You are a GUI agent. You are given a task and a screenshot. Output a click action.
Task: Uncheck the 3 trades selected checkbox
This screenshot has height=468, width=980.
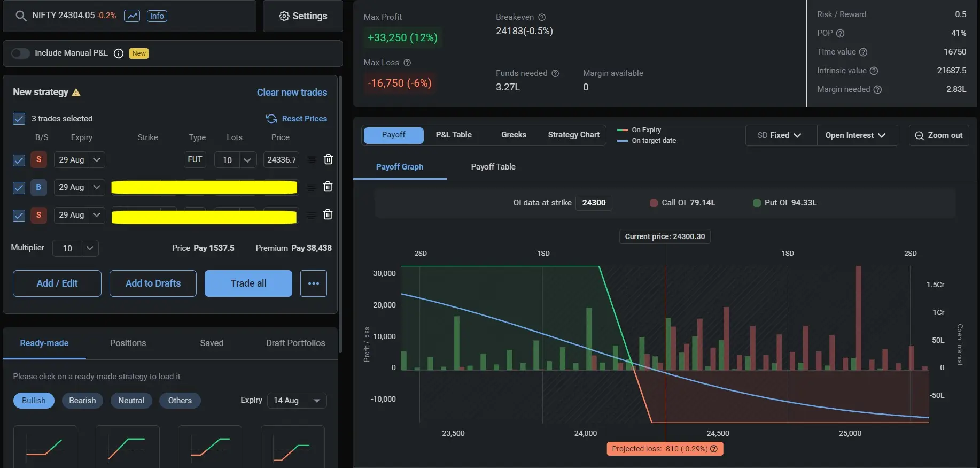tap(19, 119)
